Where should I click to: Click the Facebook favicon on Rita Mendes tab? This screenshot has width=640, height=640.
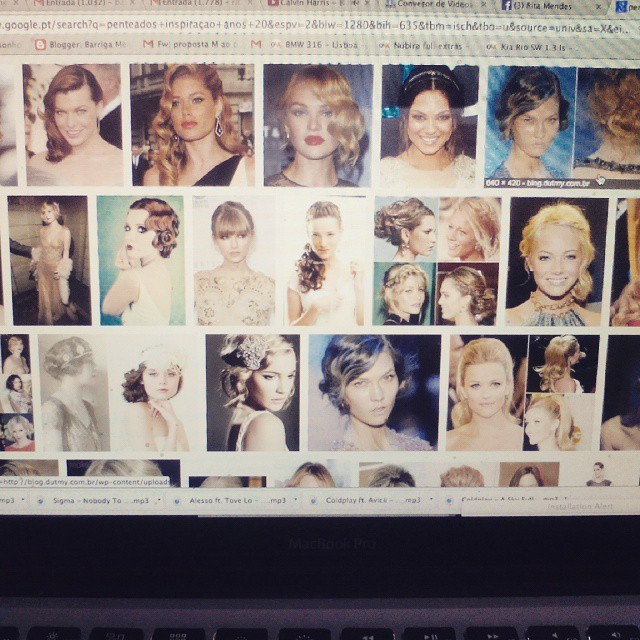coord(505,5)
